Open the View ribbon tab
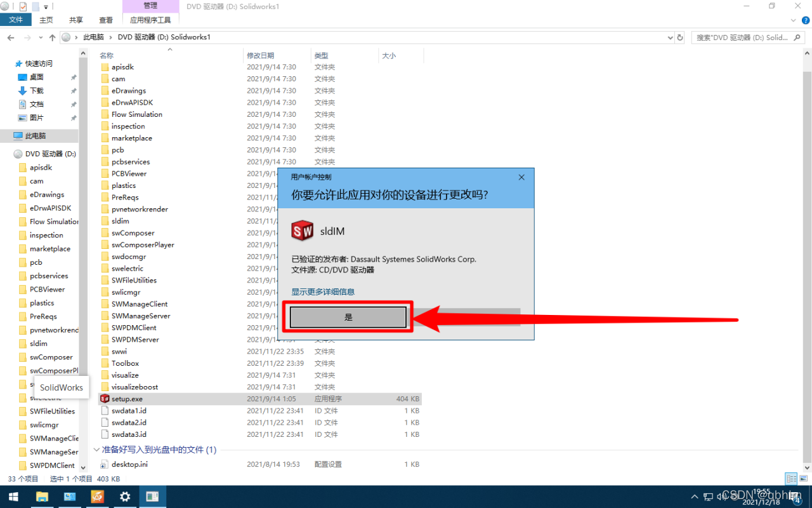The width and height of the screenshot is (812, 508). point(105,20)
